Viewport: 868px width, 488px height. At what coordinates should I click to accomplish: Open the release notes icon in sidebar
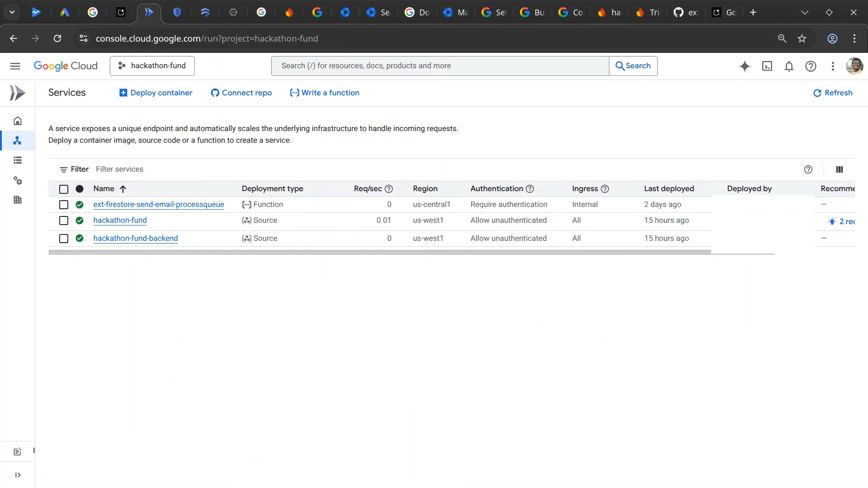click(18, 451)
